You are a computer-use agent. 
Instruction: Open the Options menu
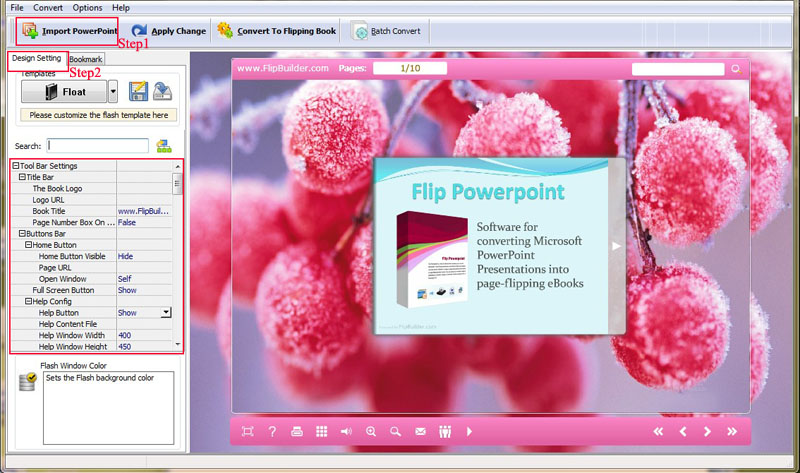(87, 8)
